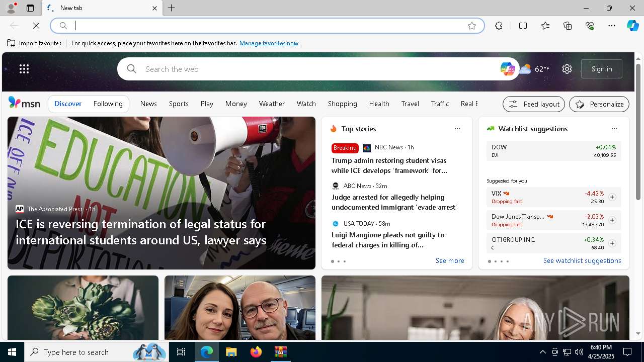Open the volume control in tray
Viewport: 644px width, 362px height.
tap(579, 352)
